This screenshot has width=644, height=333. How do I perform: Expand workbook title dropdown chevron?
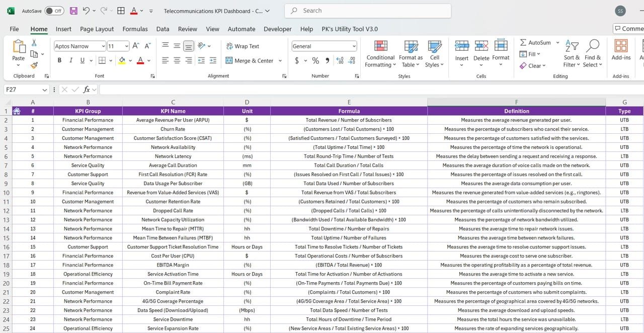(267, 11)
